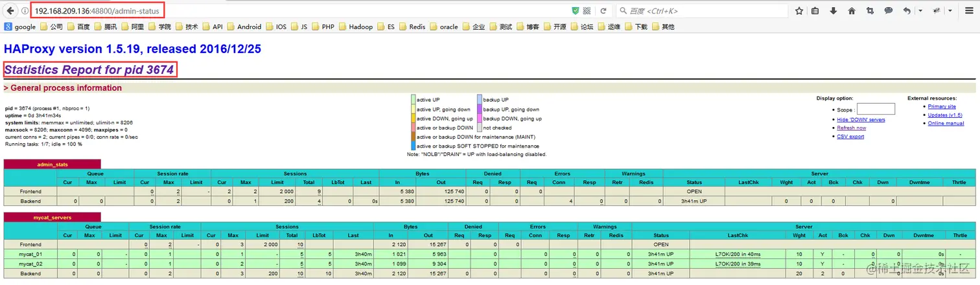Click the green shield icon in the address bar
Viewport: 980px width, 285px height.
tap(576, 11)
